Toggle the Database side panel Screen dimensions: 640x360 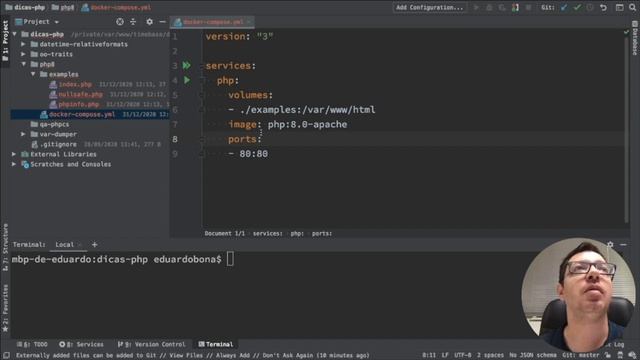635,38
